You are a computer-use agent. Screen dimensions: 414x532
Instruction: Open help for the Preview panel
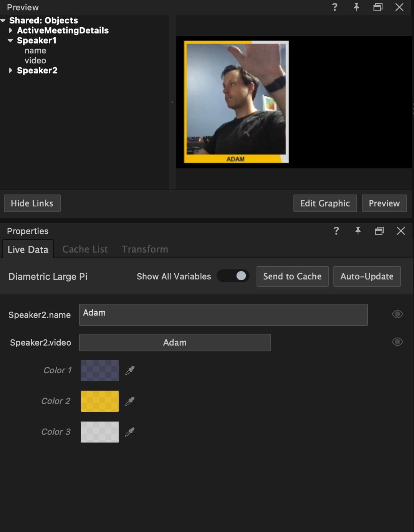point(335,7)
